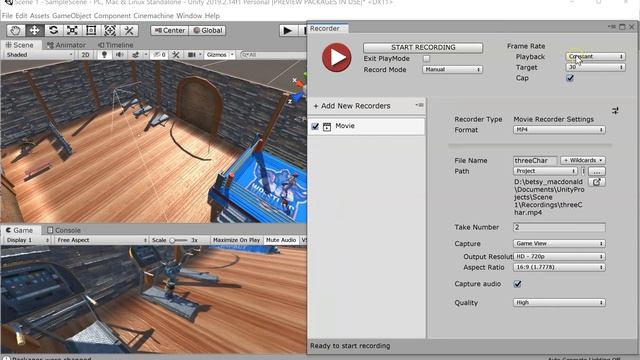This screenshot has width=640, height=360.
Task: Open Record Mode dropdown set to Manual
Action: point(452,70)
